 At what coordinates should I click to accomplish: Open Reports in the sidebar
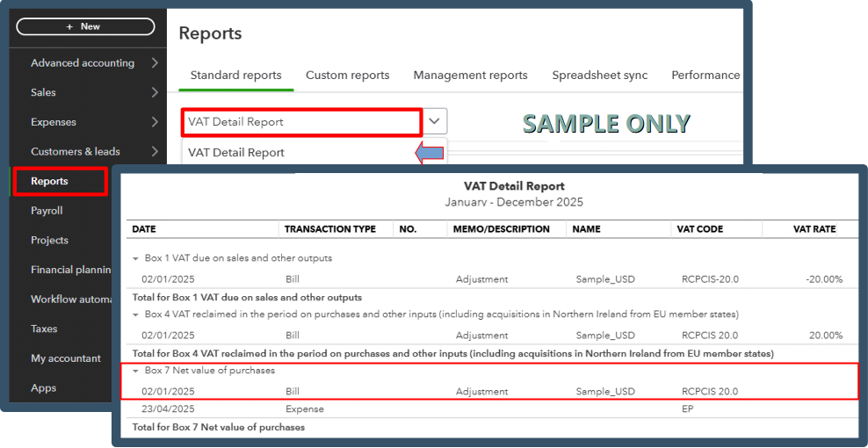(50, 181)
